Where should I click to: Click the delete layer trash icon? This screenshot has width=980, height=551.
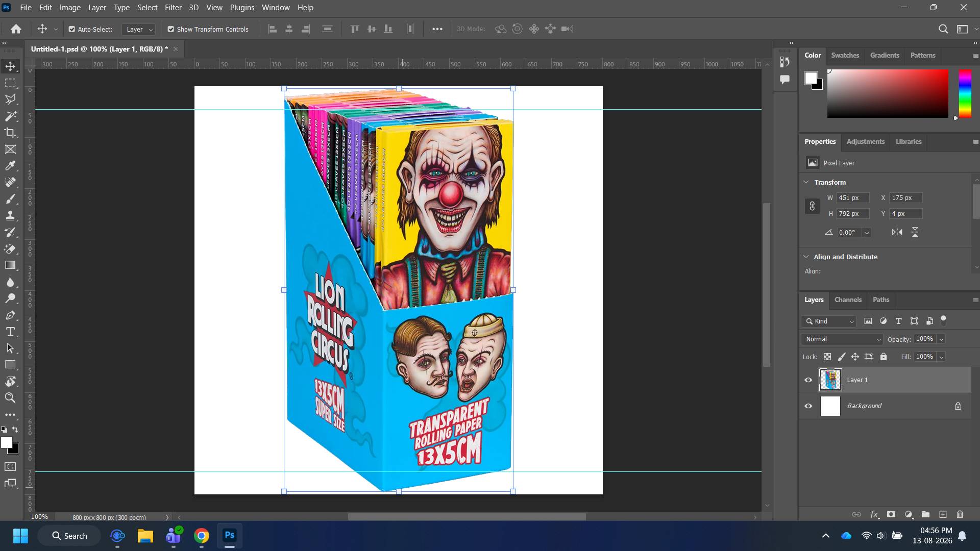point(960,514)
